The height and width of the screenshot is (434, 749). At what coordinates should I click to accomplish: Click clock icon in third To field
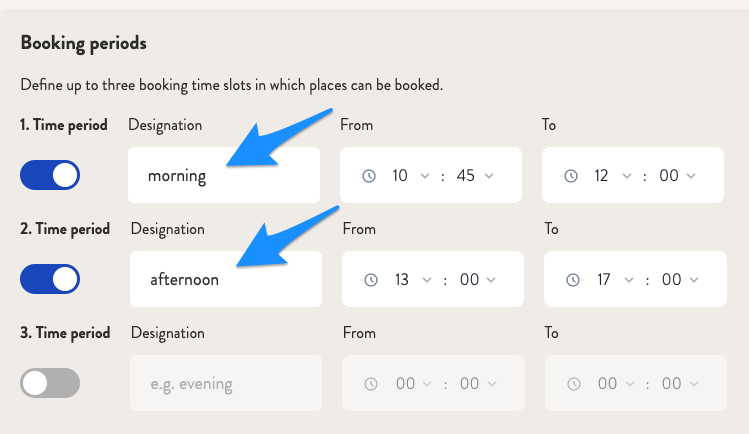(x=573, y=384)
